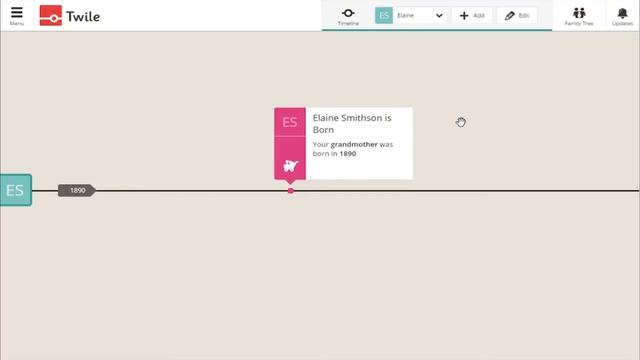Open the Family Tree view
This screenshot has width=640, height=360.
(x=579, y=17)
